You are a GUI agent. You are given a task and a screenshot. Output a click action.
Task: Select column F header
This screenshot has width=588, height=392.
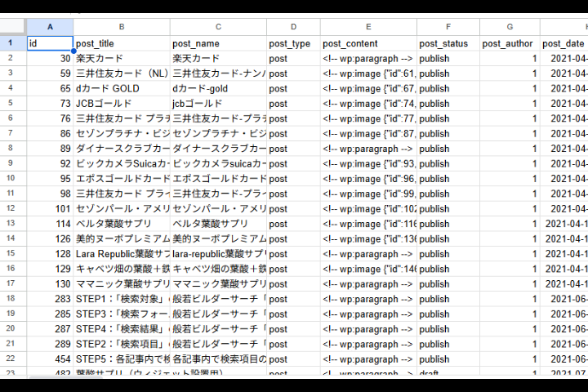448,27
